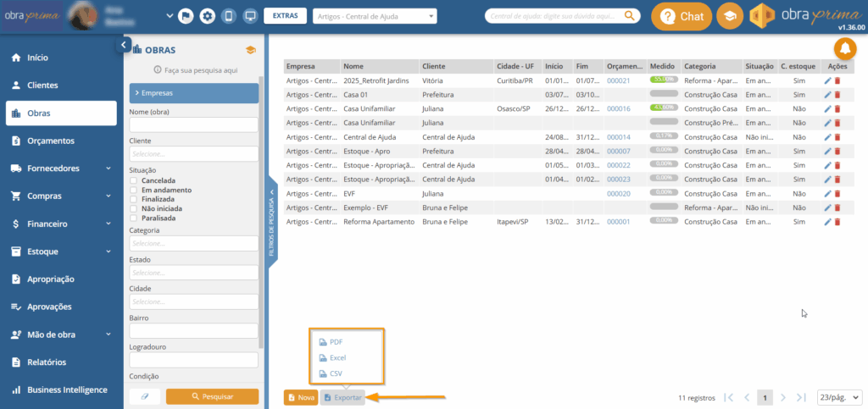Edit the Casa 01 obra

point(827,95)
